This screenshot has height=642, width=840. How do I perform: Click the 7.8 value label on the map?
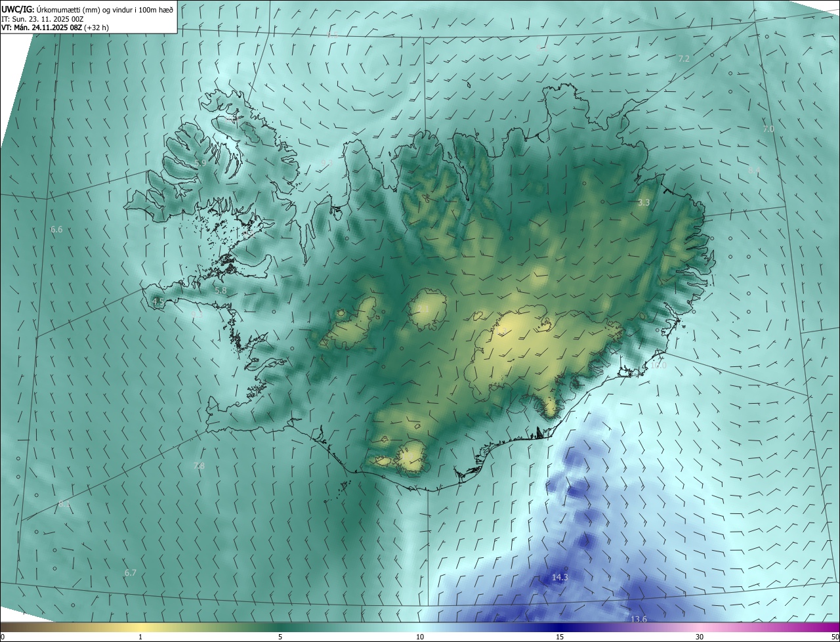pyautogui.click(x=199, y=466)
